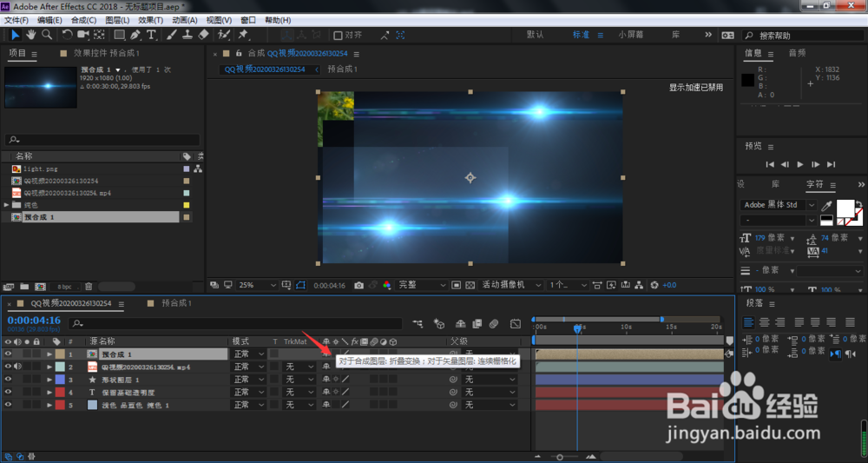The image size is (868, 463).
Task: Reset exposure in the viewer
Action: coord(654,285)
